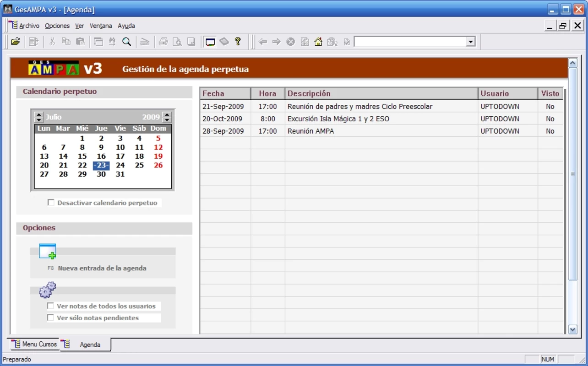Click the stop circle X icon
Image resolution: width=588 pixels, height=366 pixels.
[291, 42]
